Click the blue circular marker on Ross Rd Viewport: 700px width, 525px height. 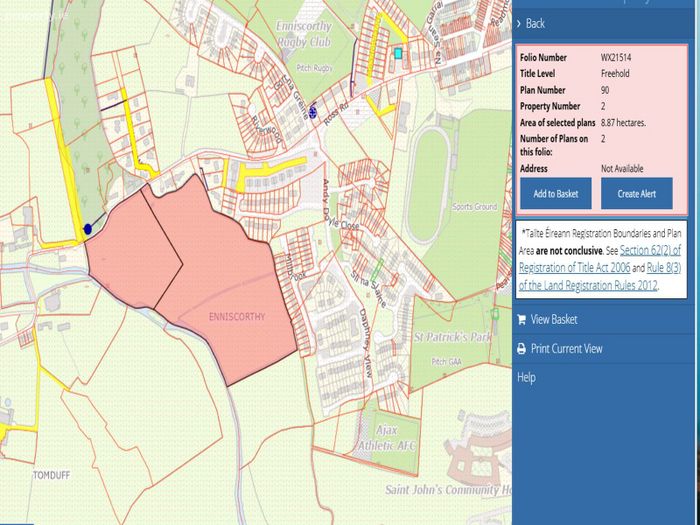tap(313, 114)
